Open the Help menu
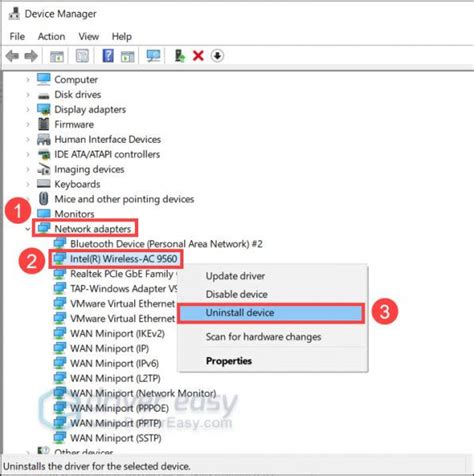 click(122, 36)
